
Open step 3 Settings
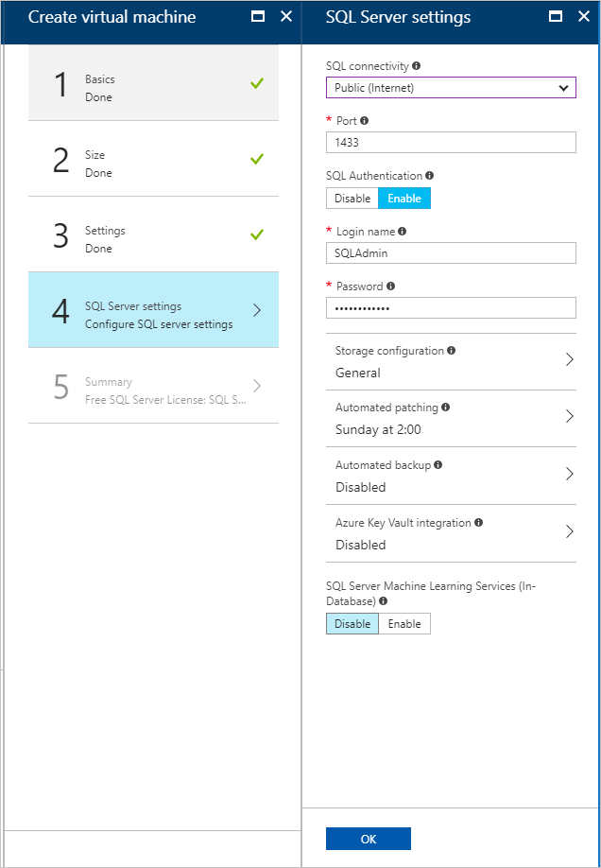[153, 234]
